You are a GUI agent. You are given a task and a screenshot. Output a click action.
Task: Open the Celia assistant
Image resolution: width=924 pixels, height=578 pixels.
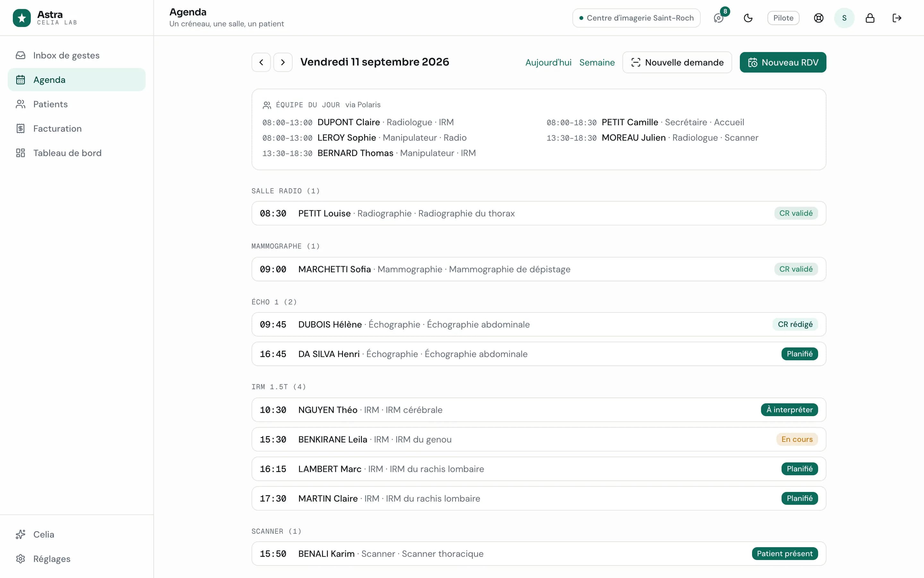tap(76, 534)
